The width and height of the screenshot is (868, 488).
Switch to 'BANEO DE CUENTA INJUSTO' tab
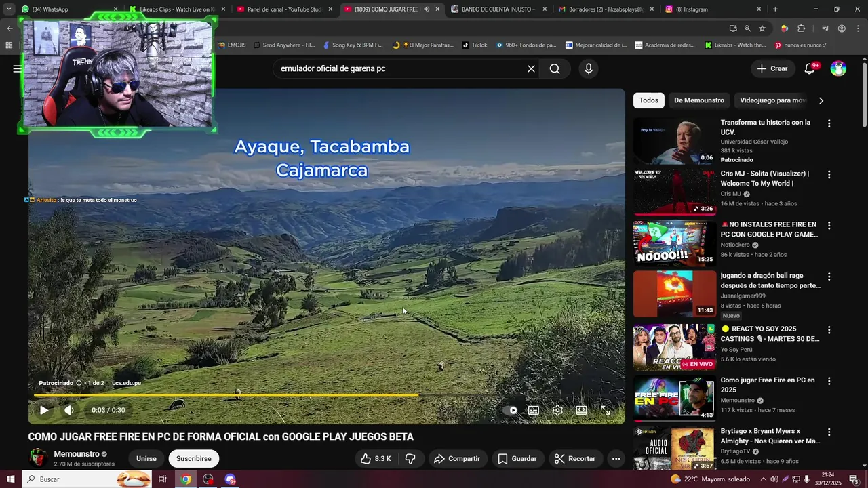498,9
